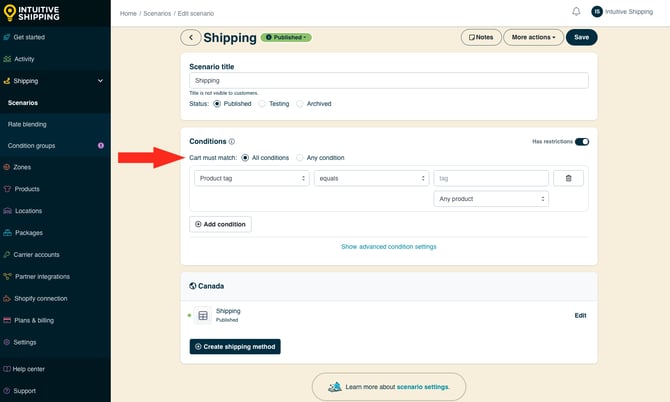The image size is (670, 402).
Task: Click the tag value input field
Action: 491,178
